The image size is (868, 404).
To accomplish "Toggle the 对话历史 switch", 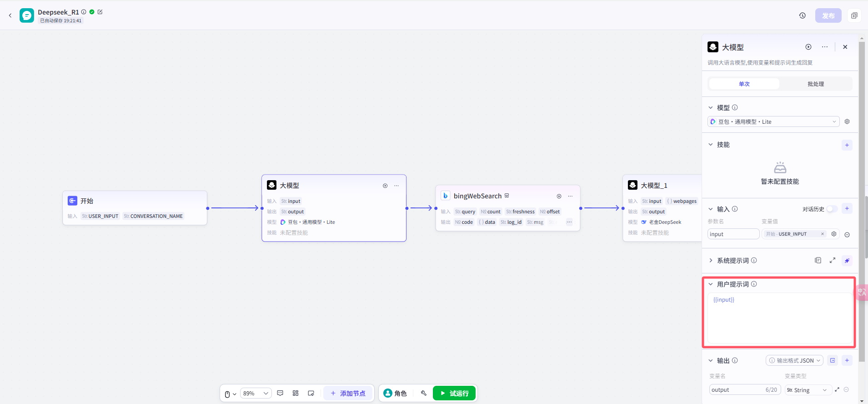I will tap(832, 209).
